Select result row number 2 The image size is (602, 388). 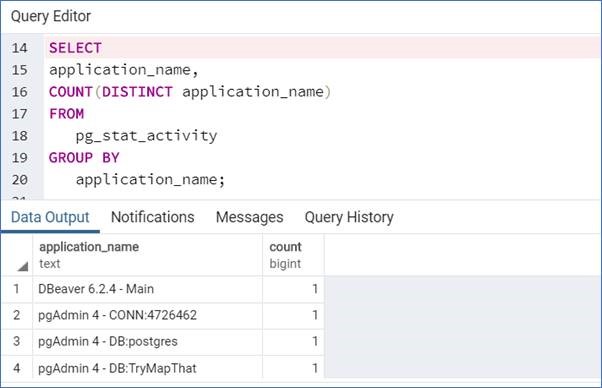click(x=17, y=315)
